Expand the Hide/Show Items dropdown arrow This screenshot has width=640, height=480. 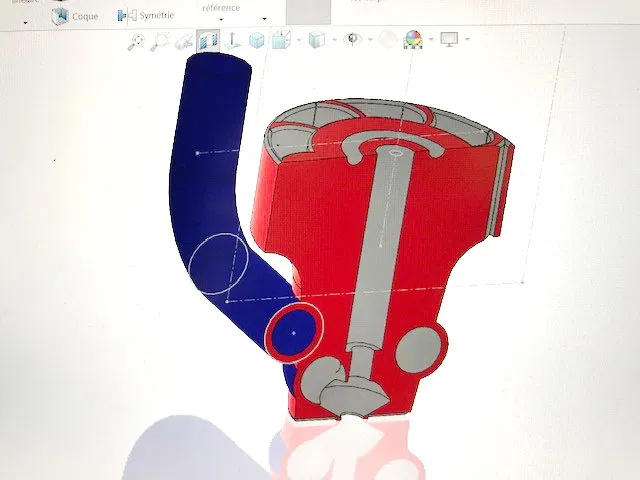point(370,40)
